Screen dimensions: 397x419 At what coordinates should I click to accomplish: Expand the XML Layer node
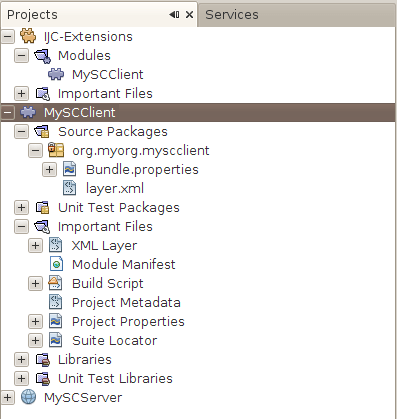click(x=35, y=246)
